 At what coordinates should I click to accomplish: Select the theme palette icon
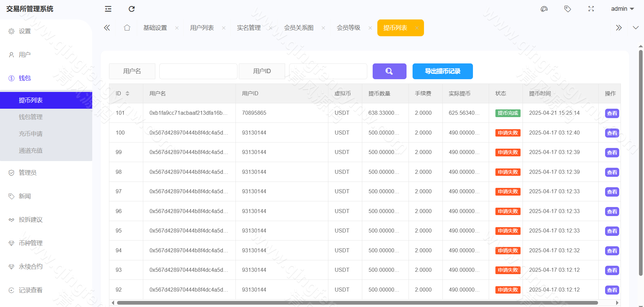point(544,9)
